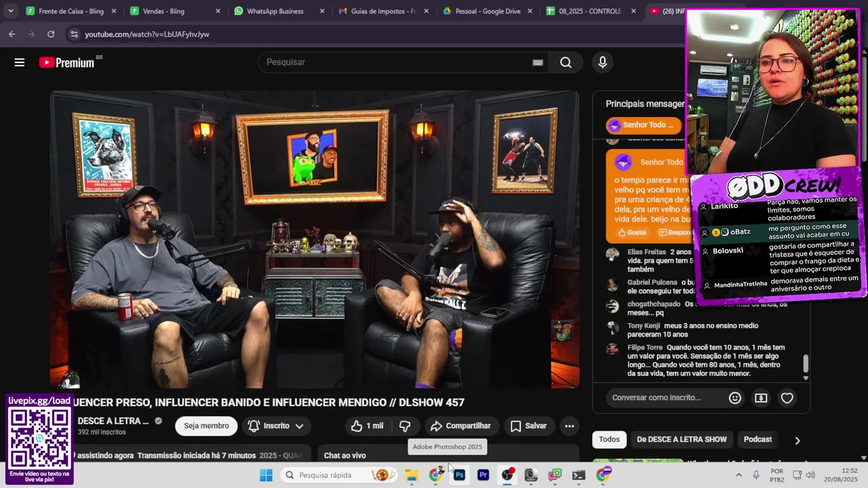
Task: Dislike the video with thumbs-down button
Action: pos(405,426)
